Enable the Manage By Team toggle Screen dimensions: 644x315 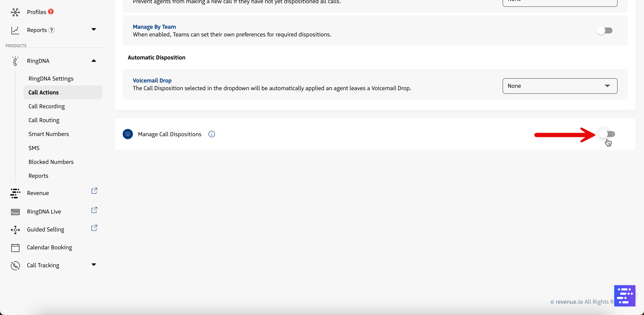[x=605, y=30]
